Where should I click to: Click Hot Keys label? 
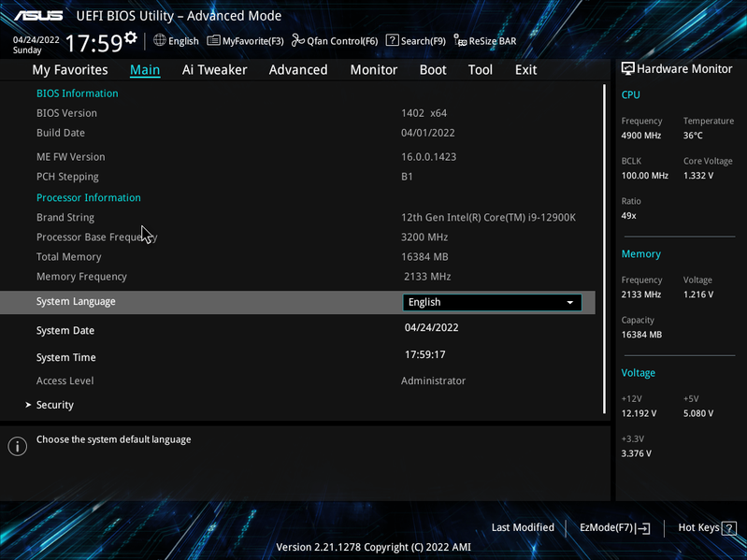[x=699, y=527]
